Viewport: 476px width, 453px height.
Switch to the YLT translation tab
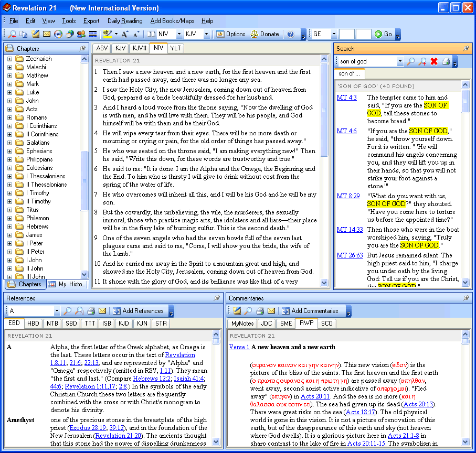tap(175, 48)
